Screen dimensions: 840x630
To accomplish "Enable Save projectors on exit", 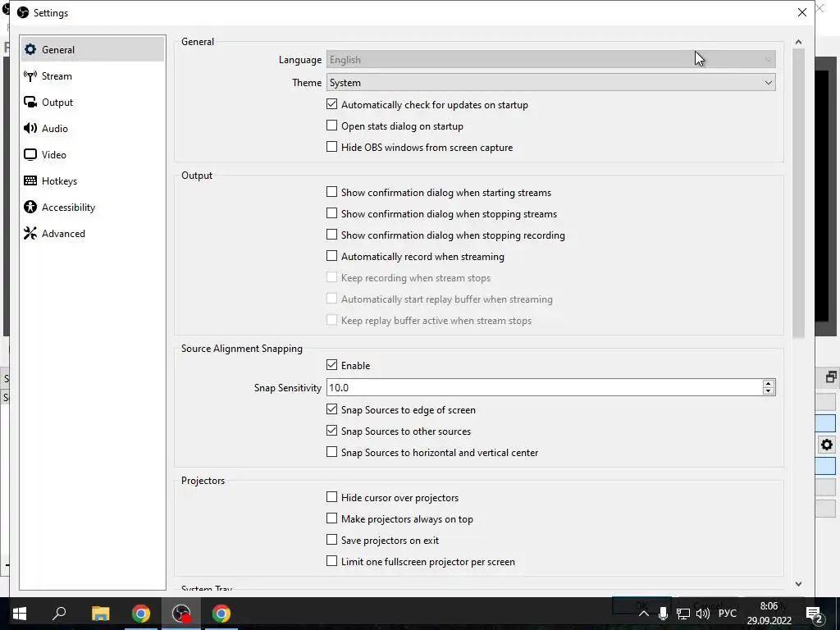I will 331,540.
